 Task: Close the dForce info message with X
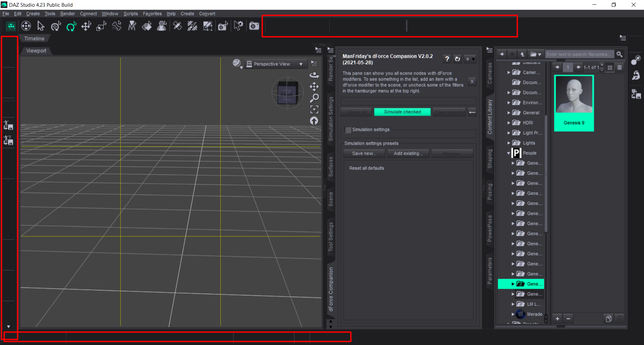[x=472, y=82]
